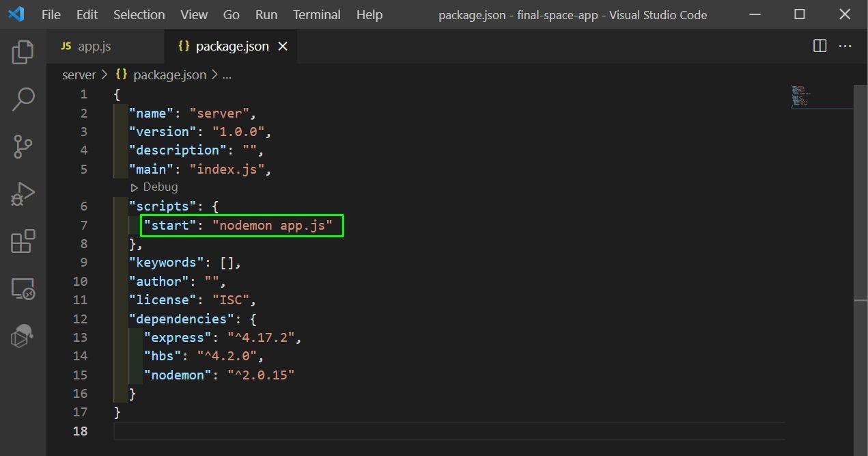Image resolution: width=868 pixels, height=456 pixels.
Task: Open the Remote Explorer icon
Action: [x=23, y=289]
